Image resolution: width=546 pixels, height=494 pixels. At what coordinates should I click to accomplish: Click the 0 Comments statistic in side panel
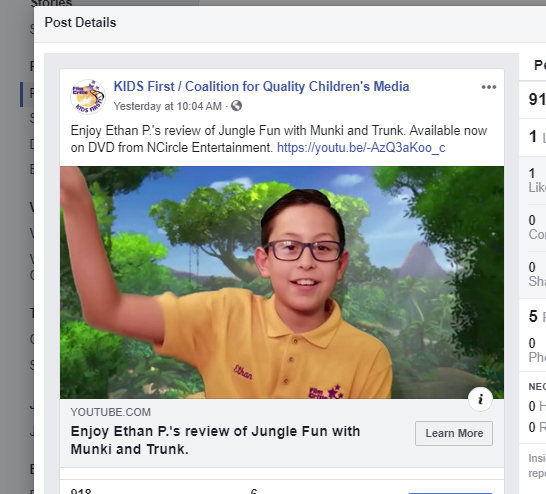point(537,227)
